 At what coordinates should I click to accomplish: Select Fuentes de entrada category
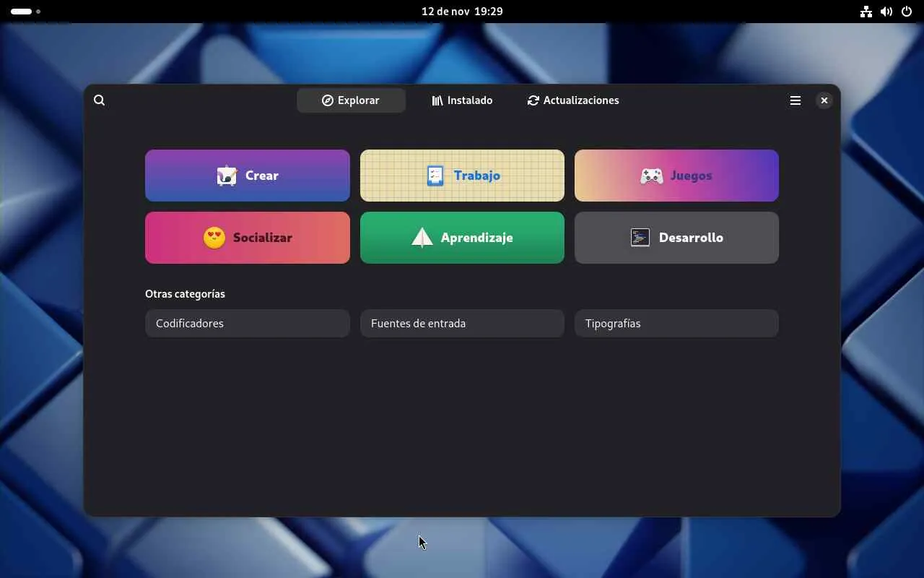462,323
